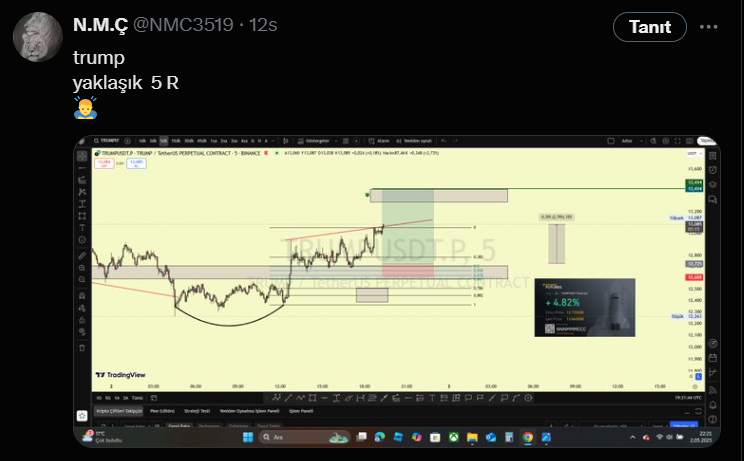Select the 4sa timeframe

(x=244, y=141)
